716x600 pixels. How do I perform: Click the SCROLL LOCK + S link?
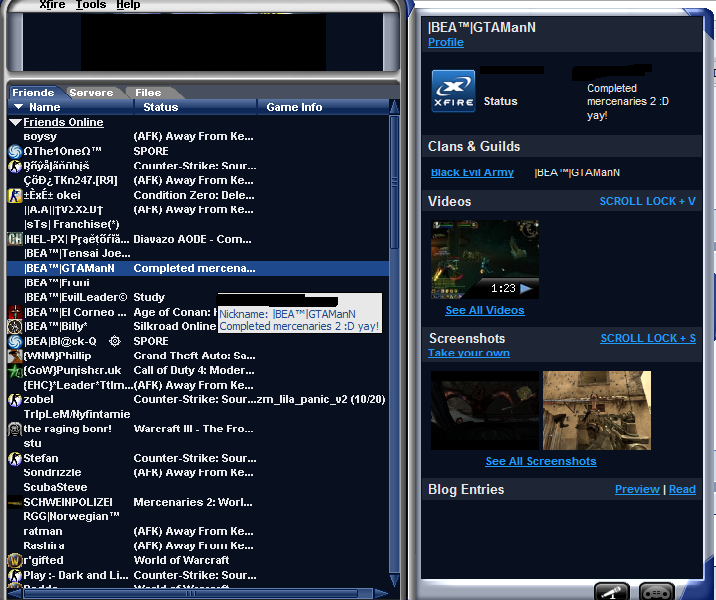coord(648,338)
